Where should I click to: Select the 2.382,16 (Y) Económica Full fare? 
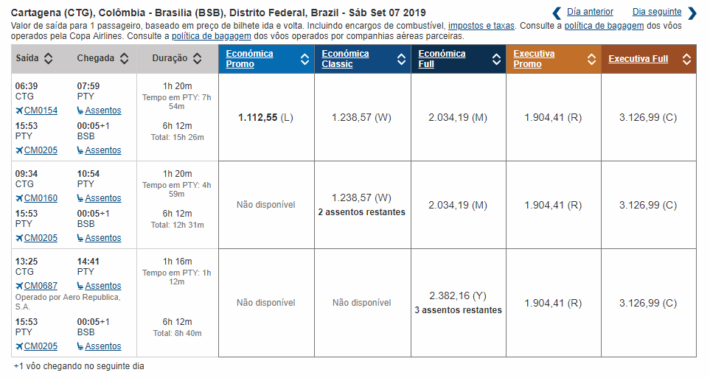click(x=458, y=296)
